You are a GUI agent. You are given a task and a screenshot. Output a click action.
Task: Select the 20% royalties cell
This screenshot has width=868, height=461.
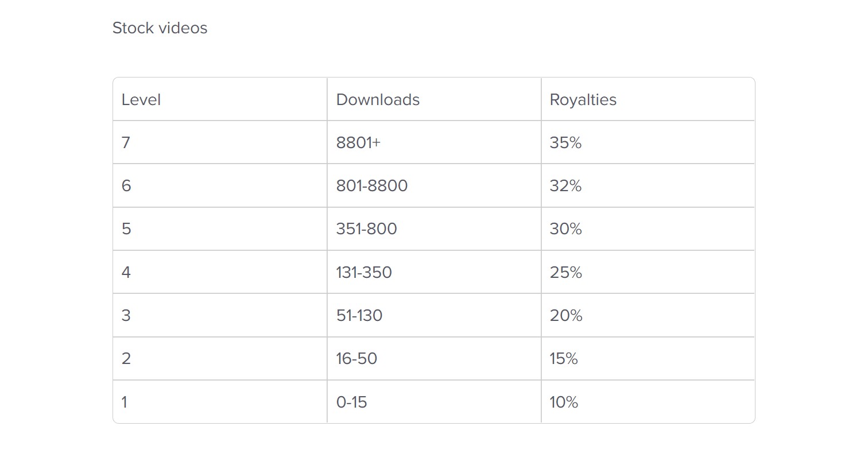tap(565, 316)
